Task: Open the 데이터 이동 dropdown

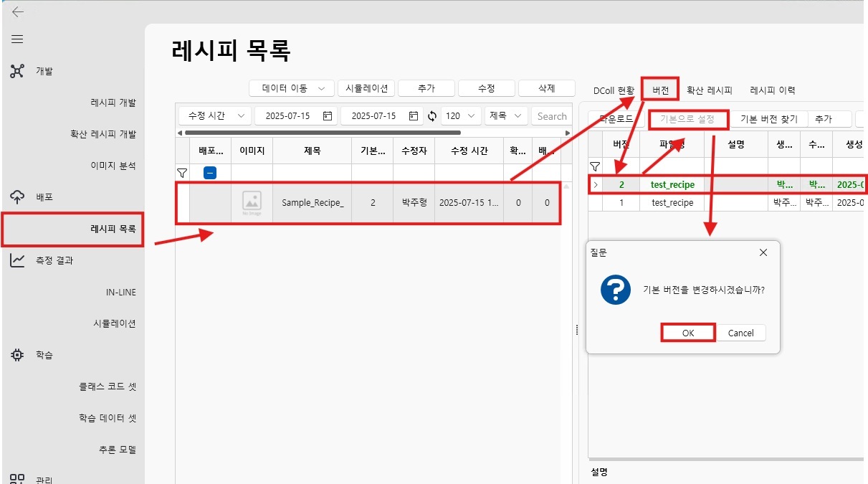Action: [292, 88]
